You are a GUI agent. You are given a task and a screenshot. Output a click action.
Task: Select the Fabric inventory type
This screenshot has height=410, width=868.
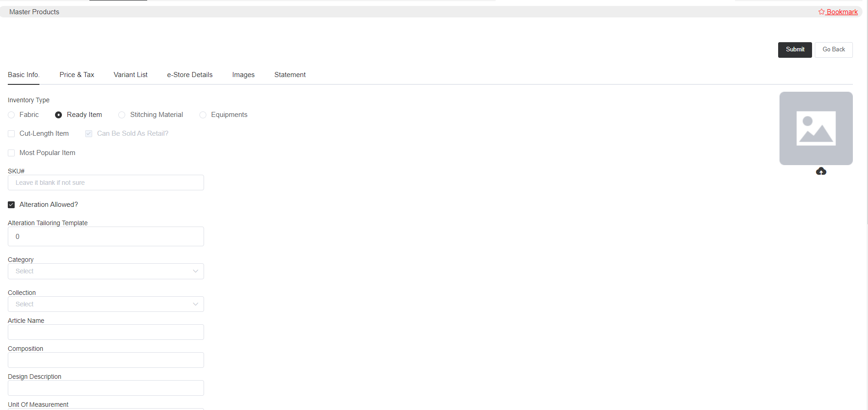click(x=11, y=115)
